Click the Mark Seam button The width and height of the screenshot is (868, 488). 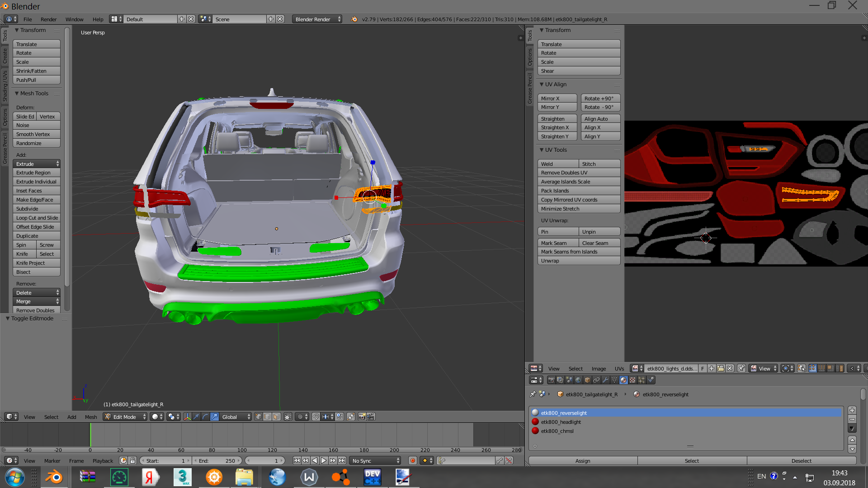tap(558, 243)
